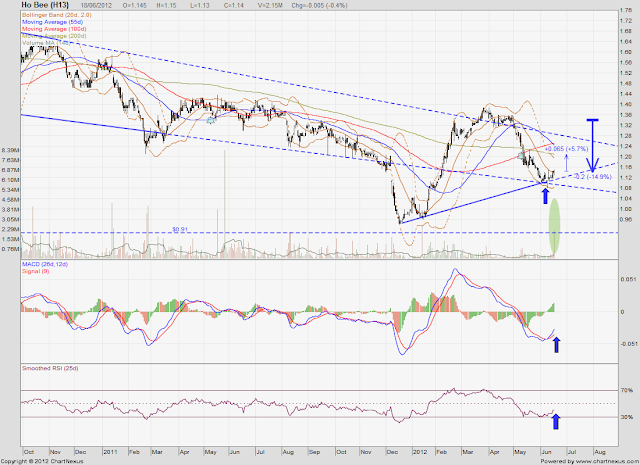
Task: Select the Moving Average (55d) legend entry
Action: [x=52, y=22]
